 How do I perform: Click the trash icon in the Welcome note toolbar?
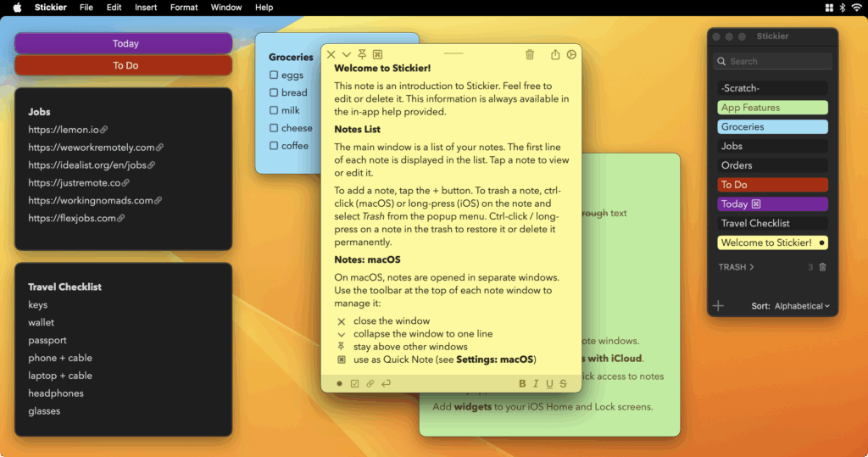[x=530, y=54]
